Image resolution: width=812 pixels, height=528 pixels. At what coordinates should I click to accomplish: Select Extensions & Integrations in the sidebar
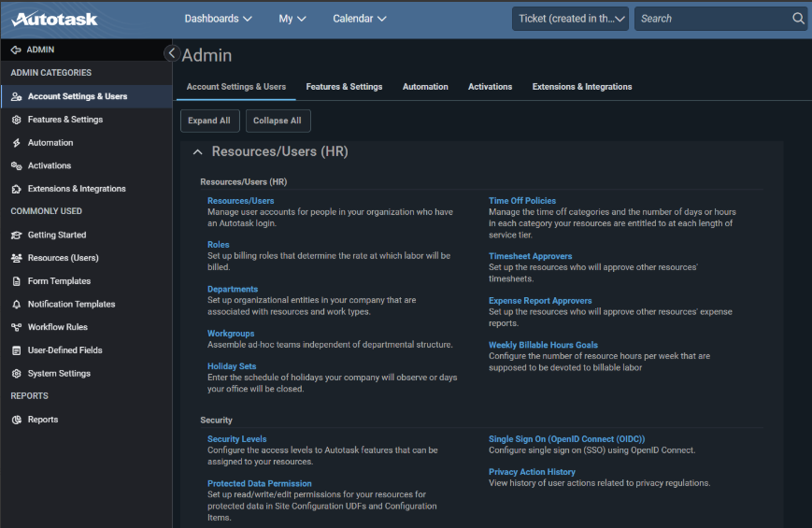pyautogui.click(x=86, y=189)
